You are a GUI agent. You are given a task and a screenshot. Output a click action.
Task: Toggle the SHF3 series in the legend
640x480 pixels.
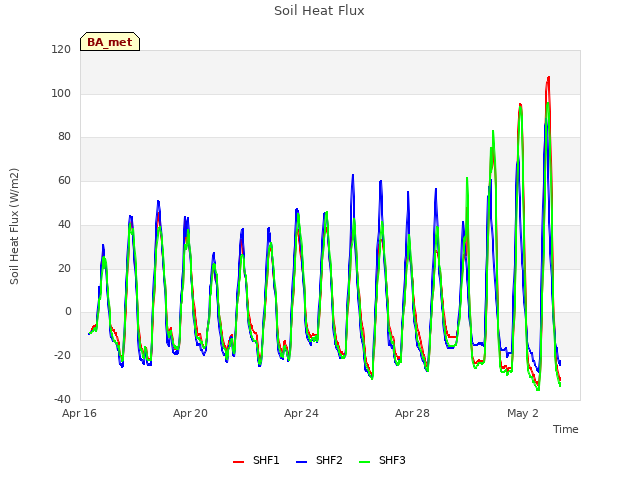(x=382, y=461)
